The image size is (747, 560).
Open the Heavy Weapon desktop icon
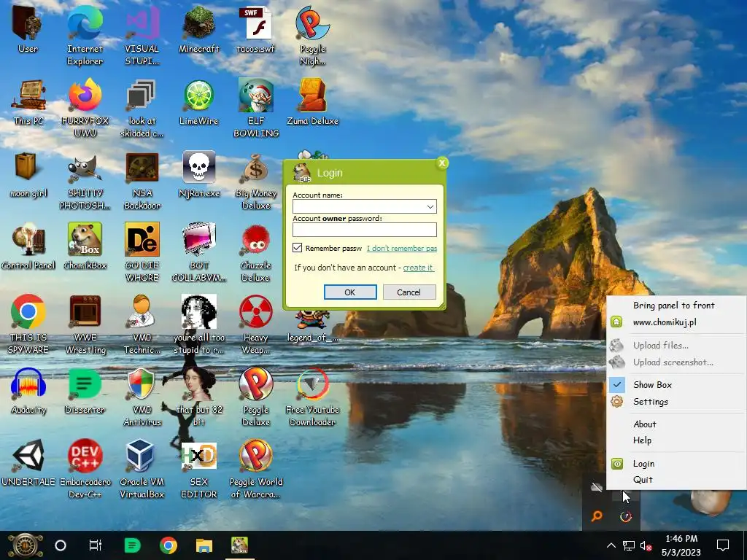coord(256,312)
